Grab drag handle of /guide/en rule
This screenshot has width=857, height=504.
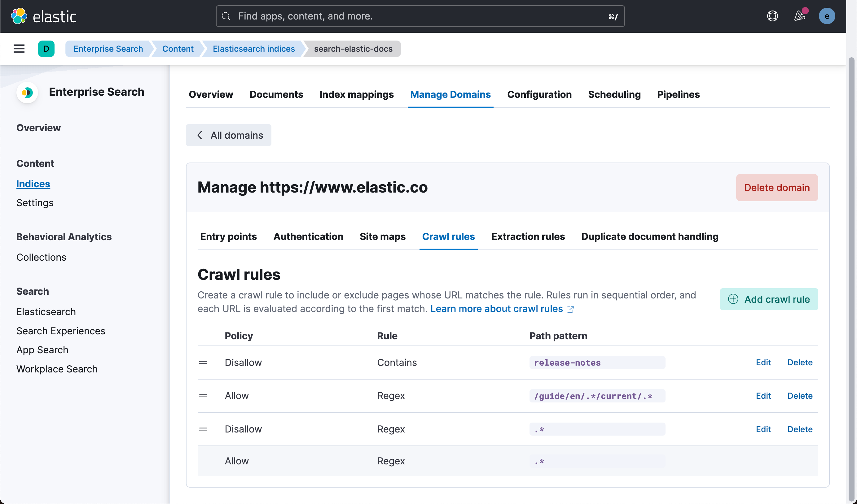coord(203,396)
